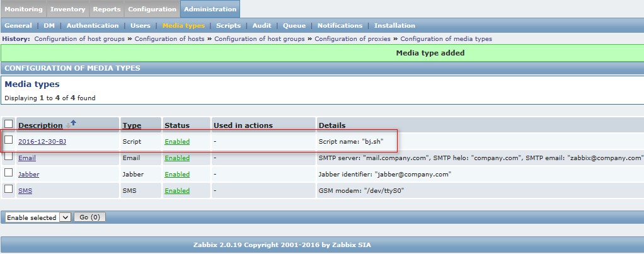Open Notifications submenu
The height and width of the screenshot is (254, 644).
coord(340,25)
